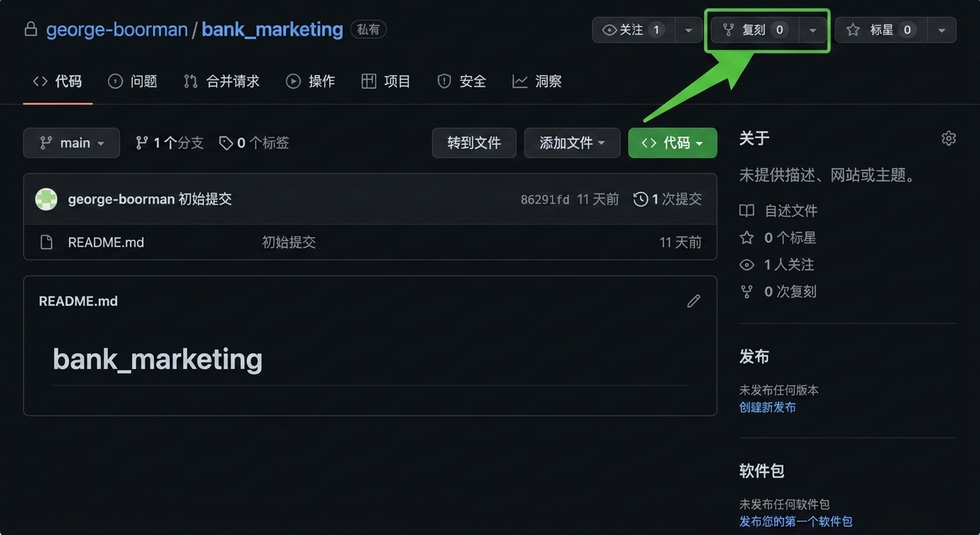
Task: Open the green 代码 clone dropdown
Action: (672, 143)
